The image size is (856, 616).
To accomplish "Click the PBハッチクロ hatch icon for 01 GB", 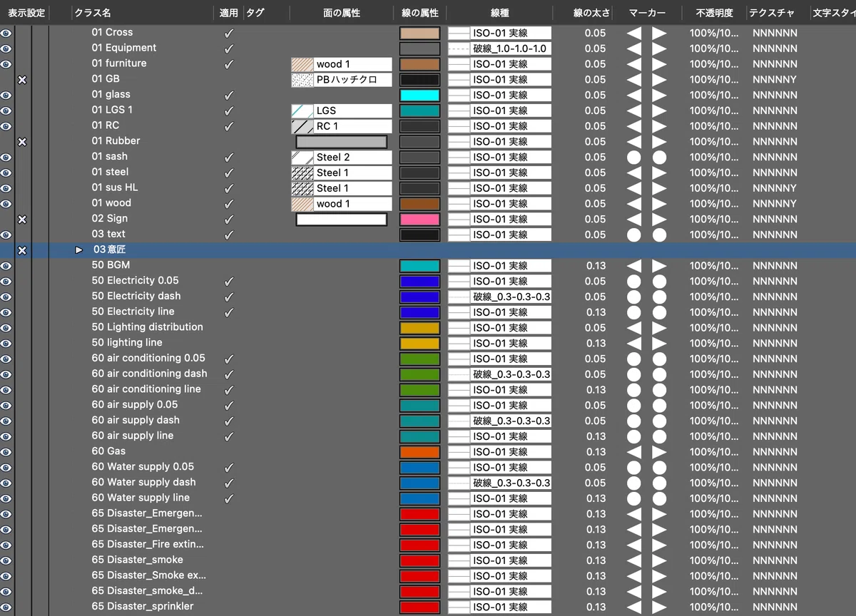I will coord(302,80).
